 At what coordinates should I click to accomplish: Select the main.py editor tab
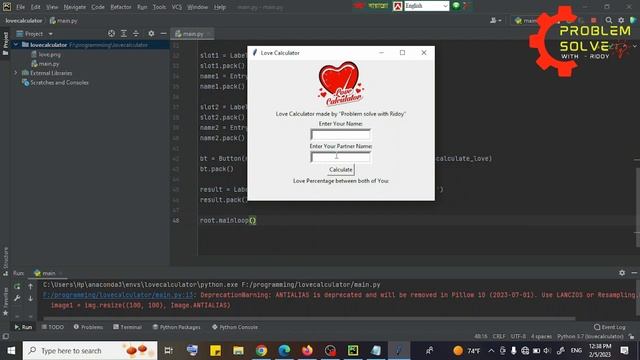pyautogui.click(x=193, y=34)
